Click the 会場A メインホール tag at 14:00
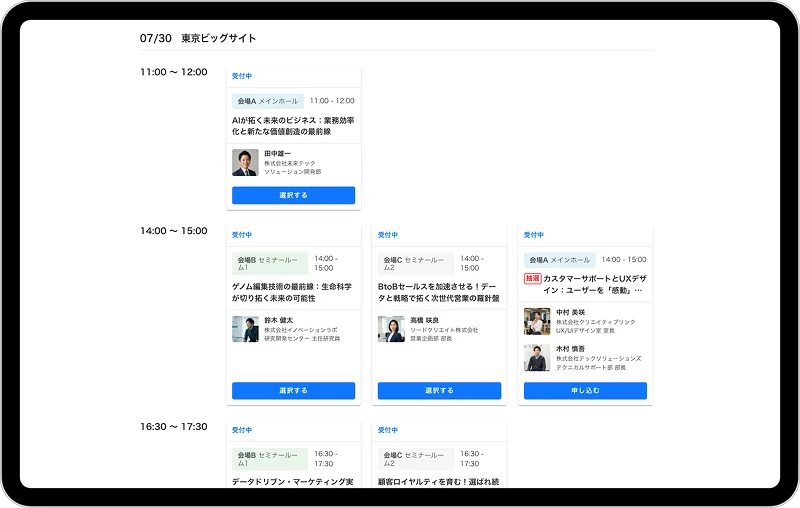800x508 pixels. pyautogui.click(x=560, y=259)
